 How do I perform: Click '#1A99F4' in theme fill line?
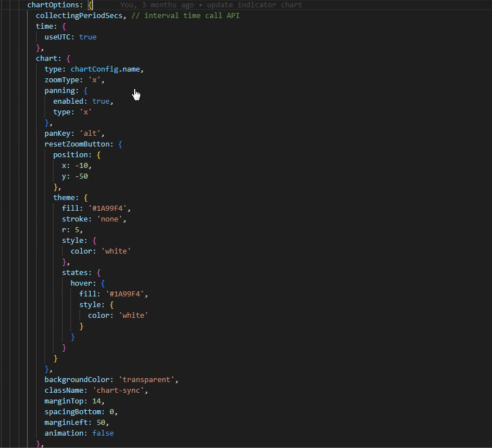(107, 209)
